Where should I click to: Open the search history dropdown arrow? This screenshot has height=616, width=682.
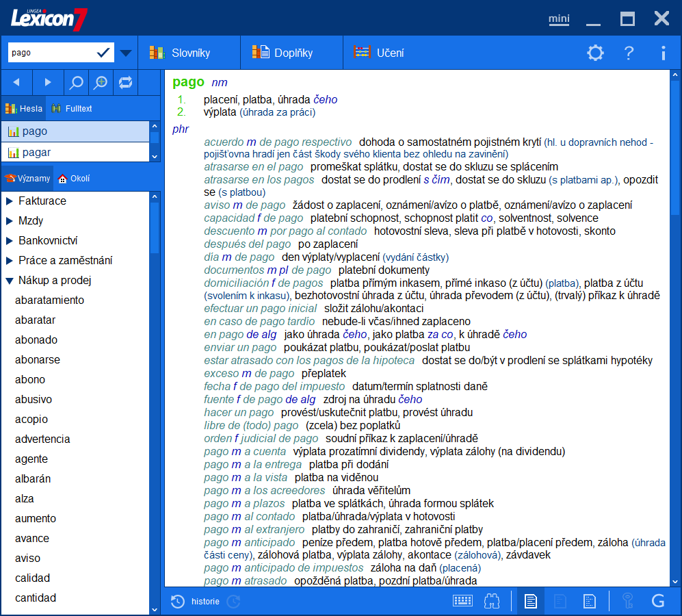[126, 53]
